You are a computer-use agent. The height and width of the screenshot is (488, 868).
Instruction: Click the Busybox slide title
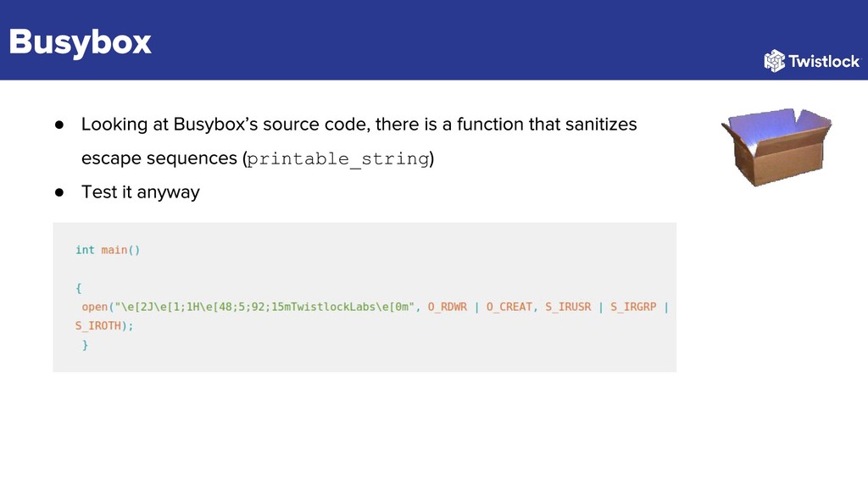pos(81,42)
